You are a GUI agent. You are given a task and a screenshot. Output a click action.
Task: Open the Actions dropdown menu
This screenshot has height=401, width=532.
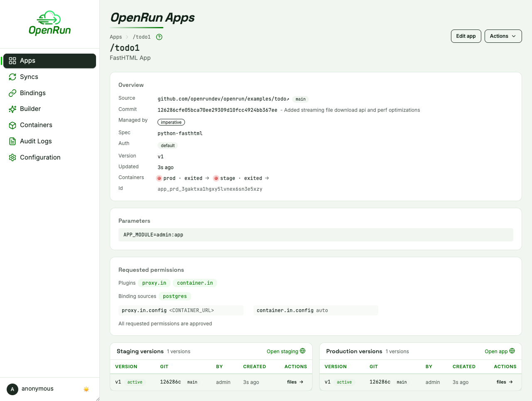click(503, 36)
